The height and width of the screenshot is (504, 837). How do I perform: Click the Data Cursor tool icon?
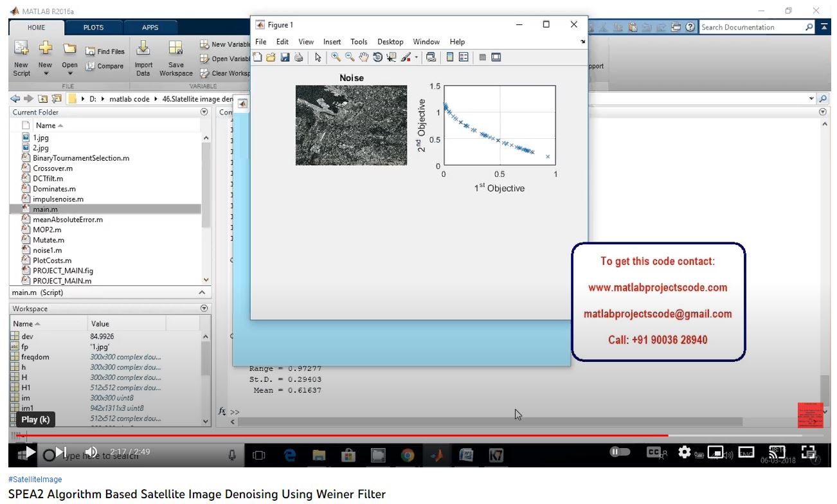(392, 57)
